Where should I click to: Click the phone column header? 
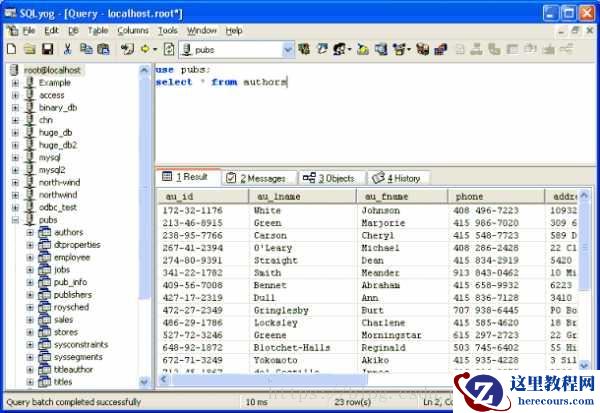(x=494, y=197)
